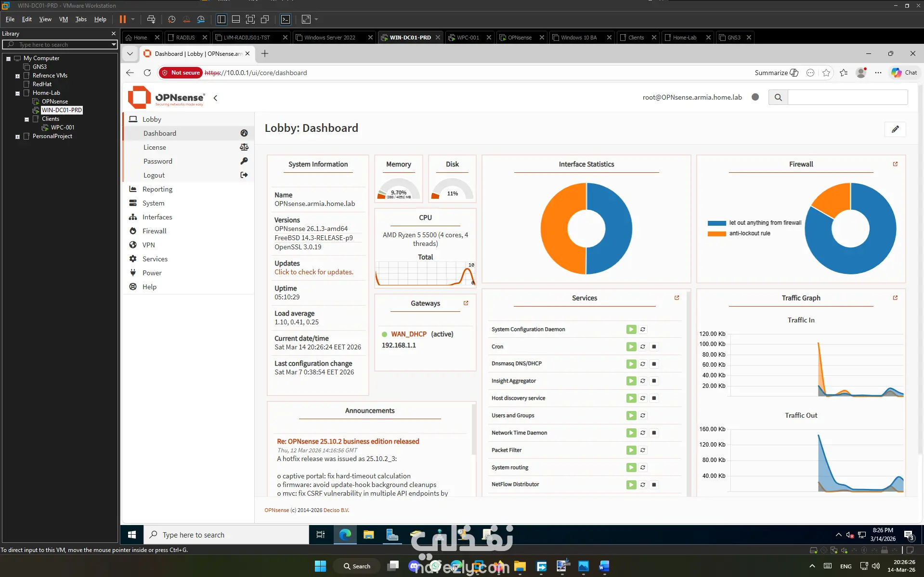Stop the NetFlow Distributor service
This screenshot has width=924, height=577.
point(654,485)
